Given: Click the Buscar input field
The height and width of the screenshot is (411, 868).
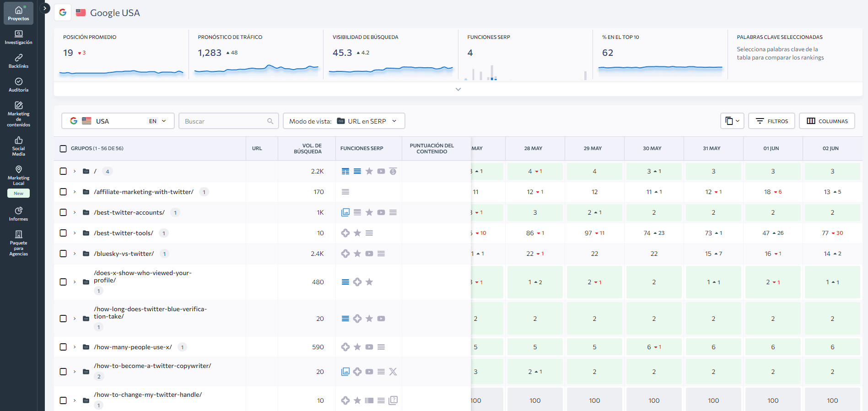Looking at the screenshot, I should coord(228,121).
